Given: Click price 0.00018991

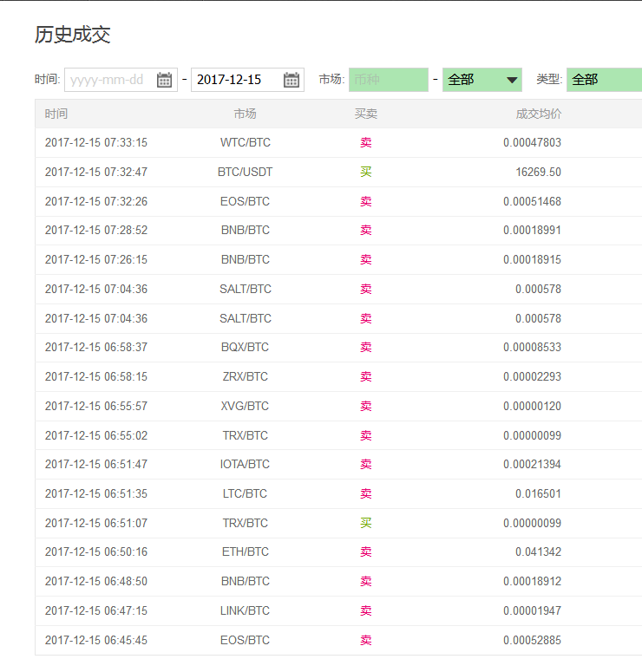Looking at the screenshot, I should pos(532,230).
